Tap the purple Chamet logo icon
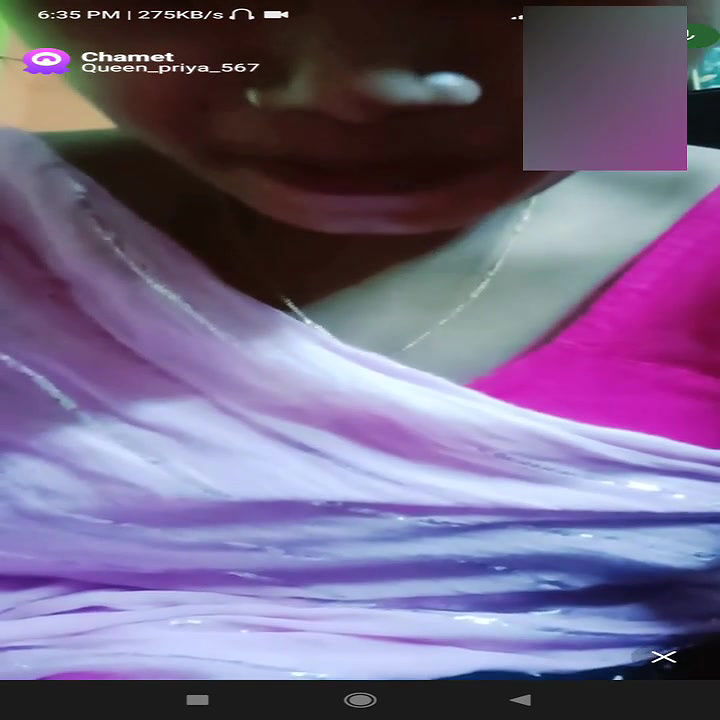Viewport: 720px width, 720px height. (46, 61)
